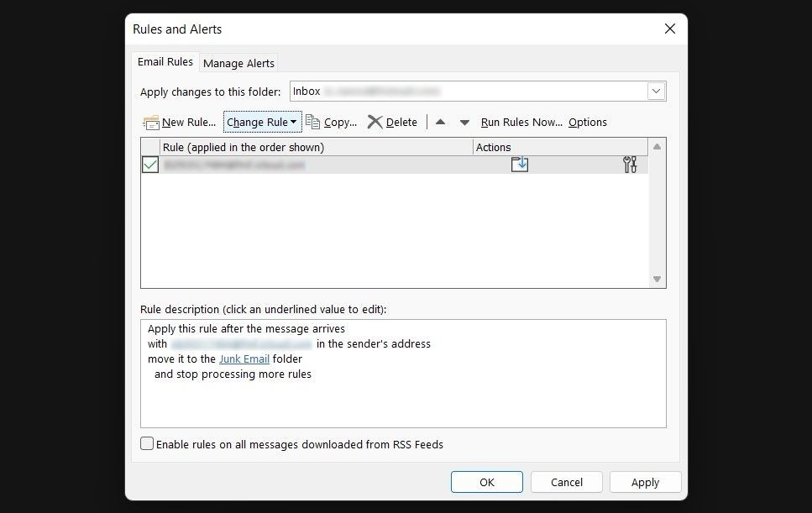Click the Cancel button

[567, 482]
